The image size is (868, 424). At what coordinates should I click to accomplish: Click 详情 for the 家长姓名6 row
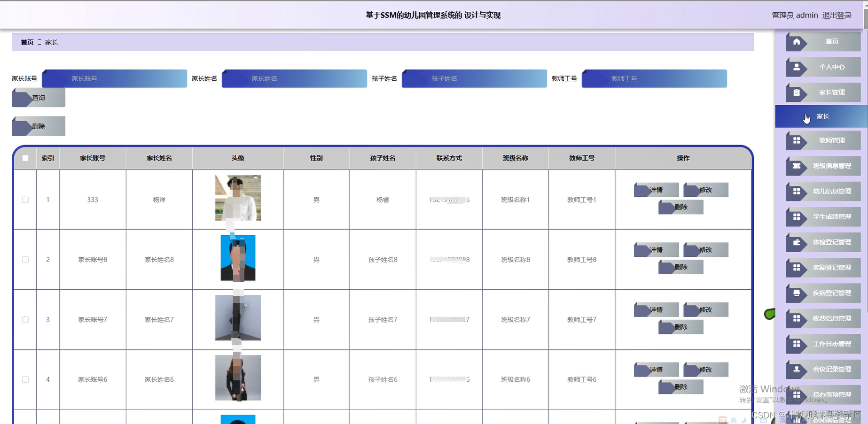657,370
